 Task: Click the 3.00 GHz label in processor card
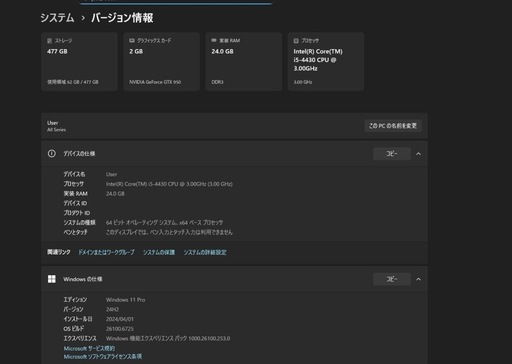(x=303, y=82)
